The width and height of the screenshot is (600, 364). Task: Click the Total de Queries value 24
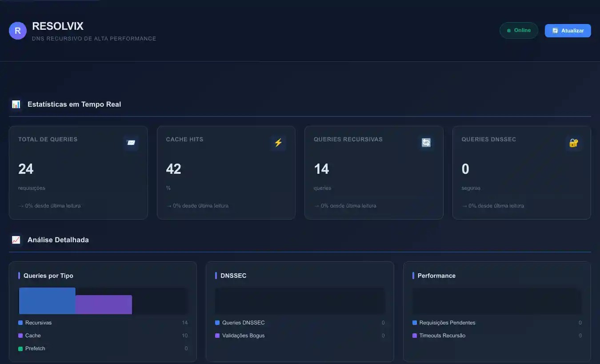[x=26, y=169]
